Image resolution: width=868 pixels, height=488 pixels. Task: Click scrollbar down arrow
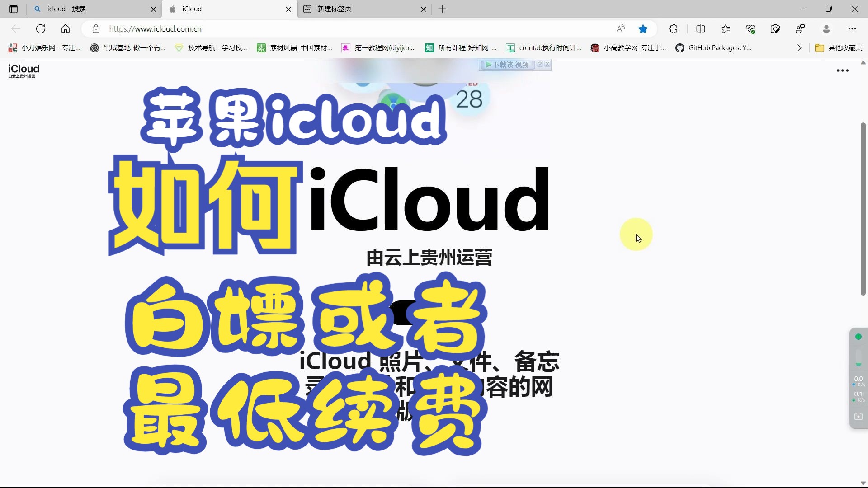click(x=863, y=483)
